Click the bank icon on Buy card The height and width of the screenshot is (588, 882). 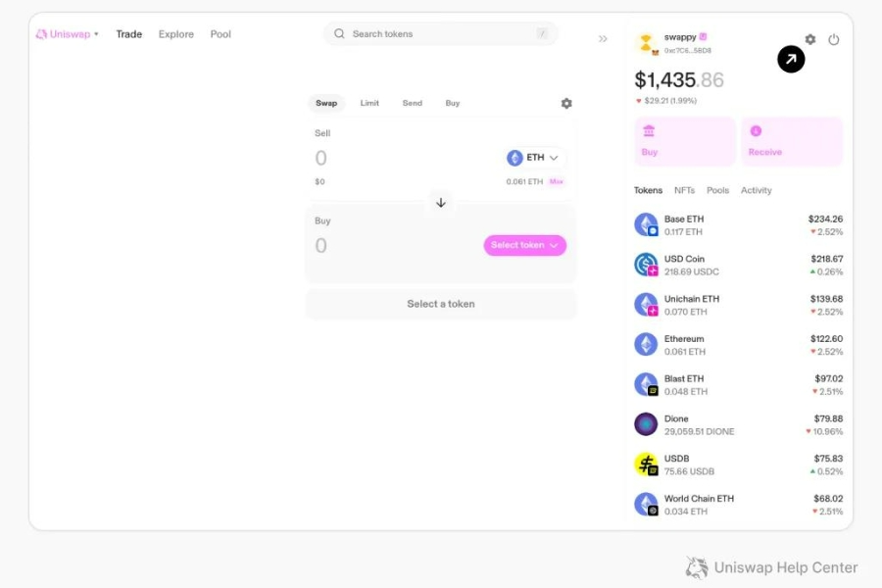[x=649, y=130]
